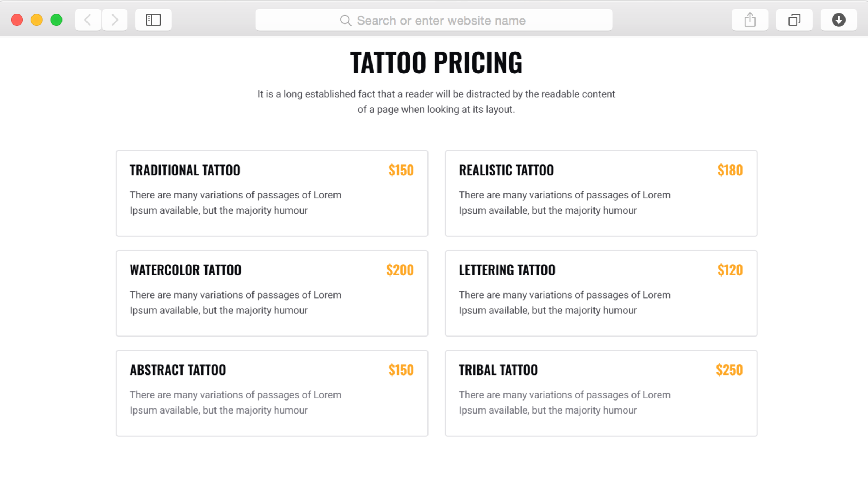Open the Abstract Tattoo title
This screenshot has width=868, height=488.
pyautogui.click(x=178, y=370)
